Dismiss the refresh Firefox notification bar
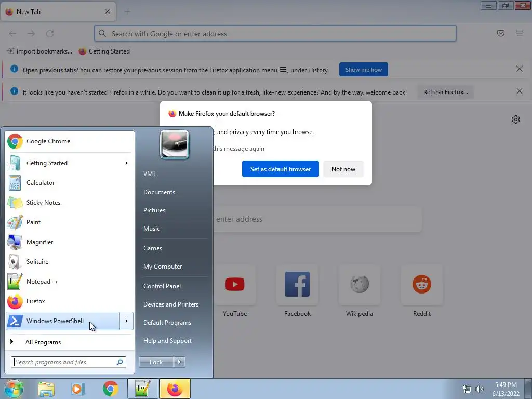Viewport: 532px width, 399px height. tap(520, 91)
